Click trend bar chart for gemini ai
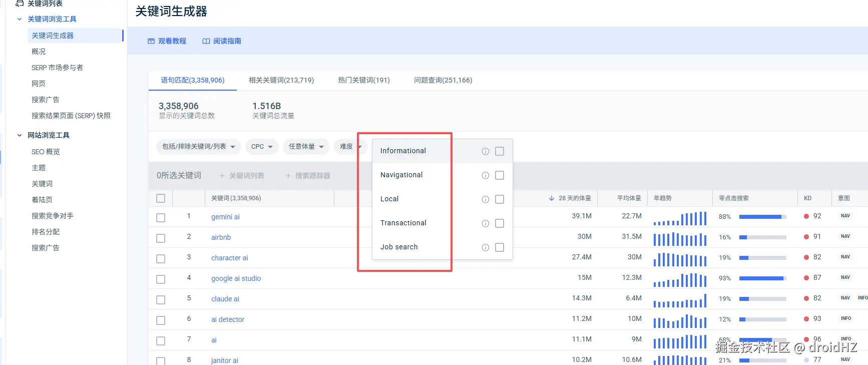Image resolution: width=868 pixels, height=365 pixels. pos(680,218)
